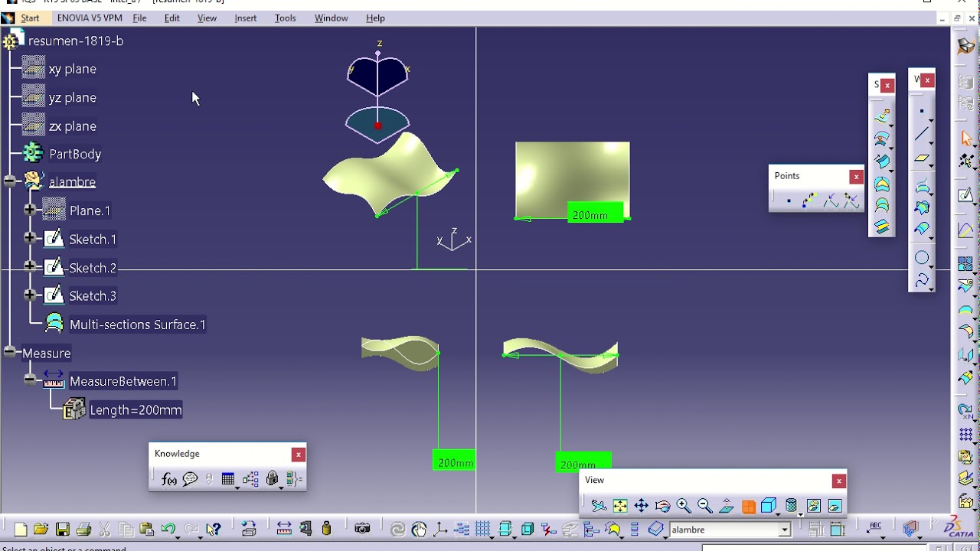The height and width of the screenshot is (551, 980).
Task: Open the Start menu in menu bar
Action: [x=30, y=18]
